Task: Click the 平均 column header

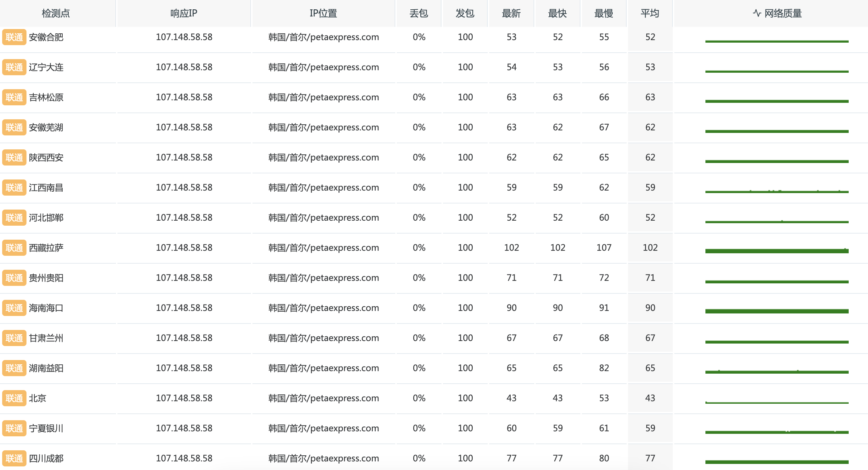Action: [650, 13]
